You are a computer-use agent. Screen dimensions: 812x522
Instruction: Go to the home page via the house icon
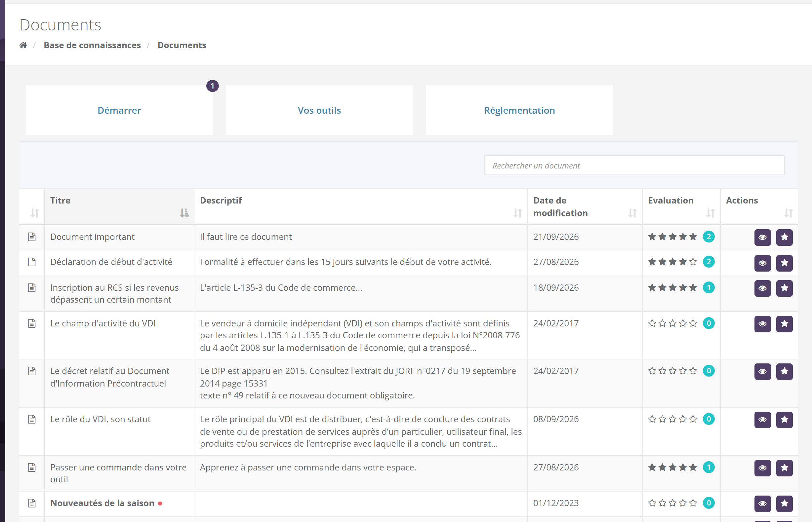23,45
